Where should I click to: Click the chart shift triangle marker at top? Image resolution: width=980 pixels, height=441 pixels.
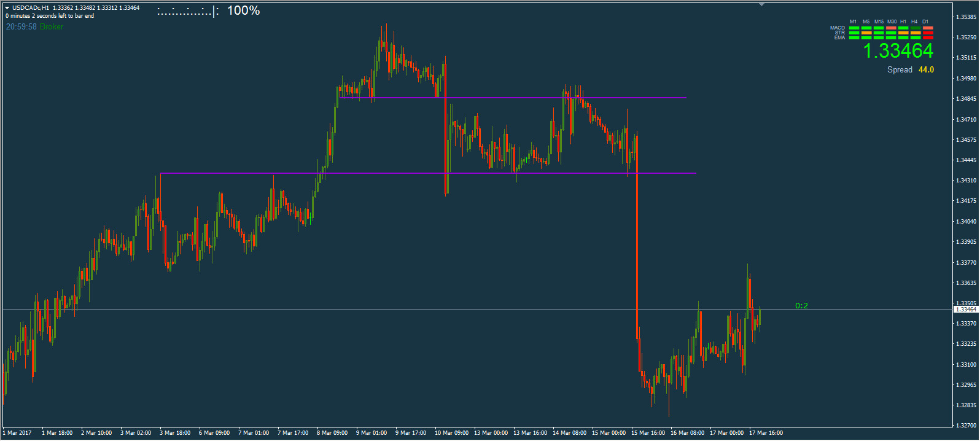click(761, 4)
